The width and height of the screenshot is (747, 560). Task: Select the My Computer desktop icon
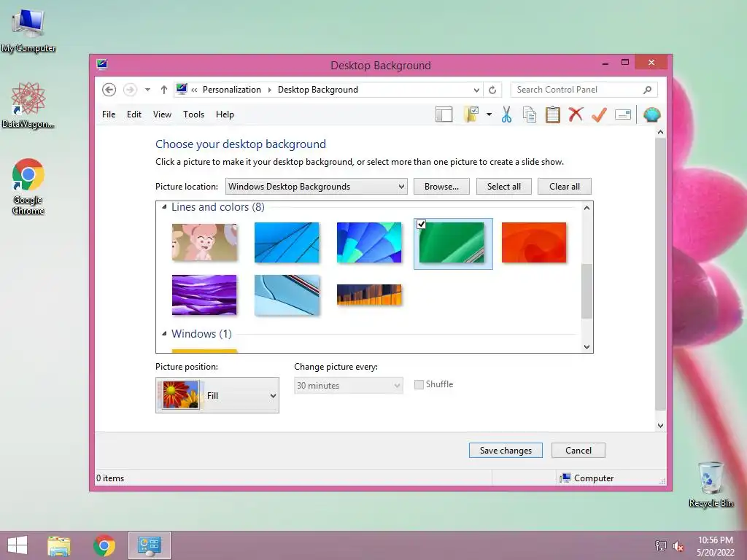click(28, 31)
